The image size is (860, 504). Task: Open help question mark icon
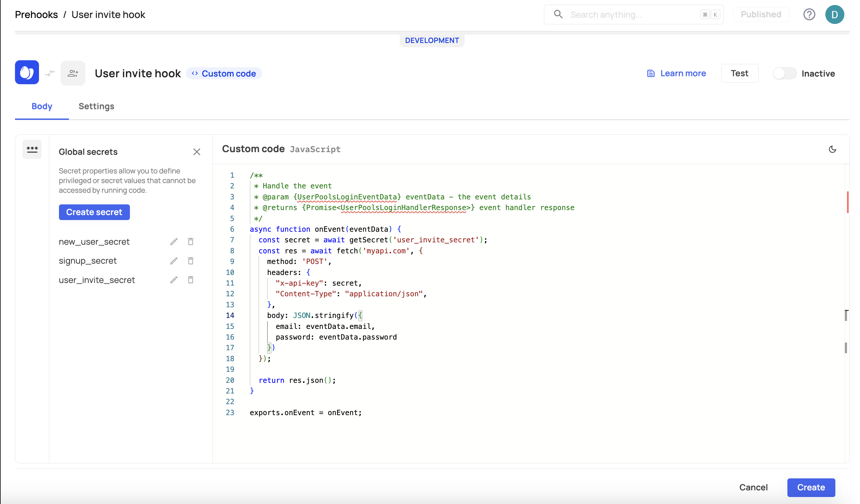click(809, 15)
